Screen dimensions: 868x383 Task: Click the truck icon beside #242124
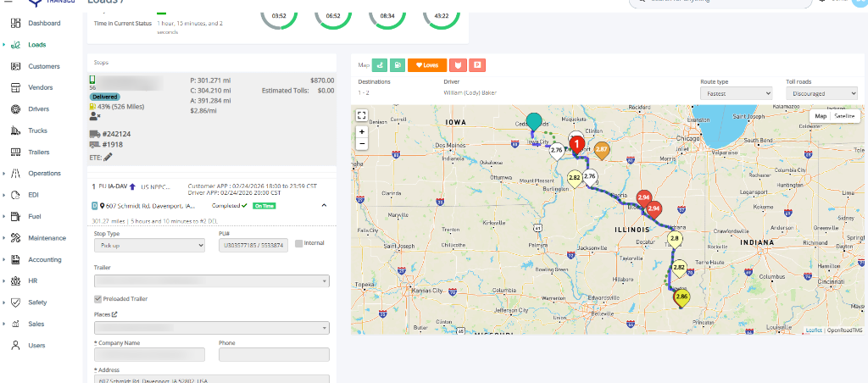tap(95, 134)
